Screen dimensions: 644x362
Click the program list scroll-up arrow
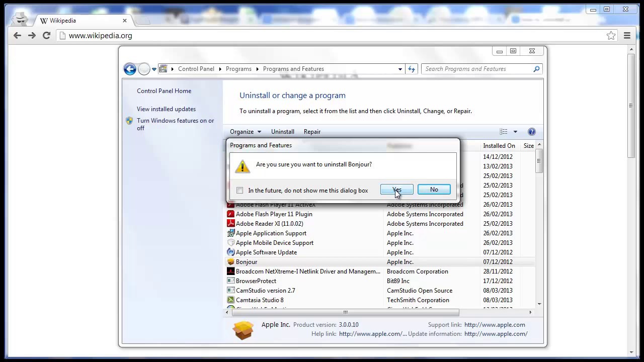coord(539,145)
